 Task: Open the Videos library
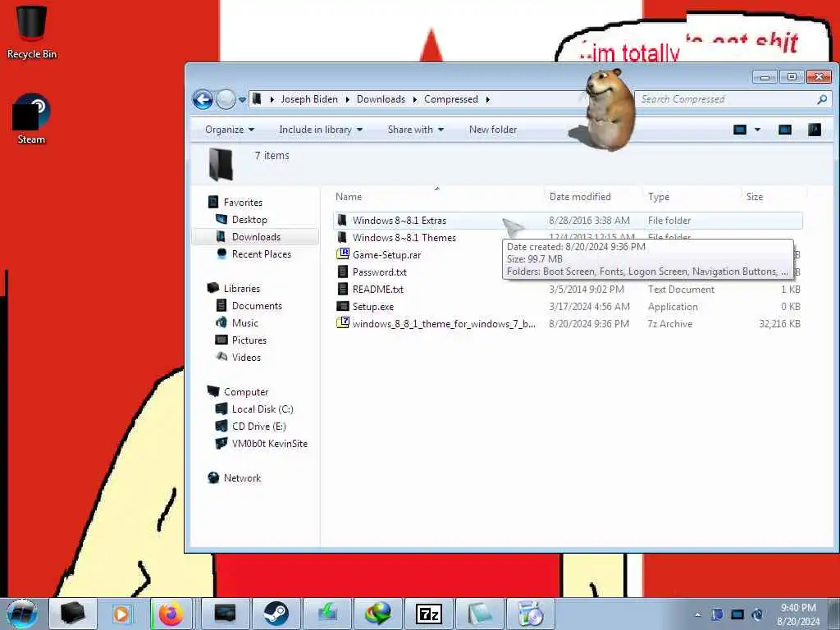coord(246,358)
